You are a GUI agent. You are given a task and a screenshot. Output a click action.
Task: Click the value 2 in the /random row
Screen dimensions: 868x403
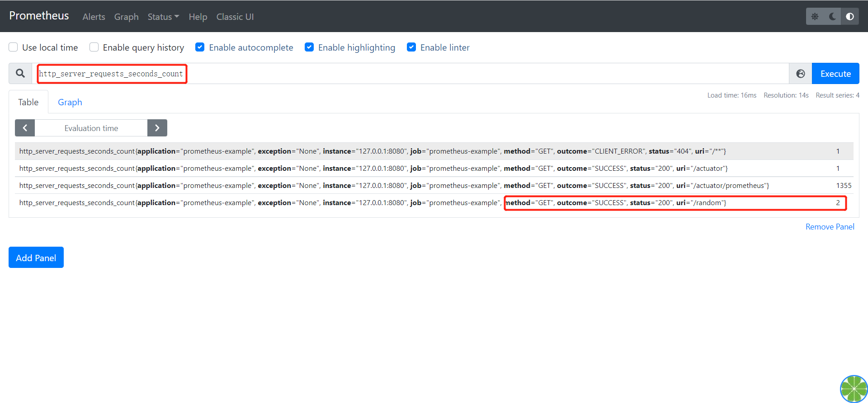click(x=838, y=203)
